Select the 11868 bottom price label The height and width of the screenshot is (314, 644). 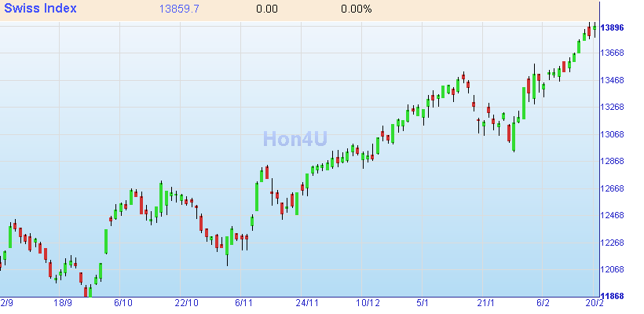pyautogui.click(x=612, y=297)
